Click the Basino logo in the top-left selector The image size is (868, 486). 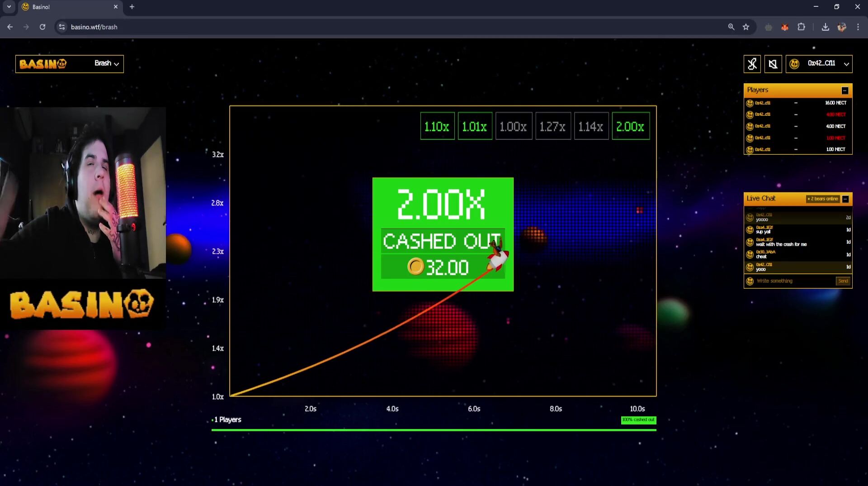43,64
